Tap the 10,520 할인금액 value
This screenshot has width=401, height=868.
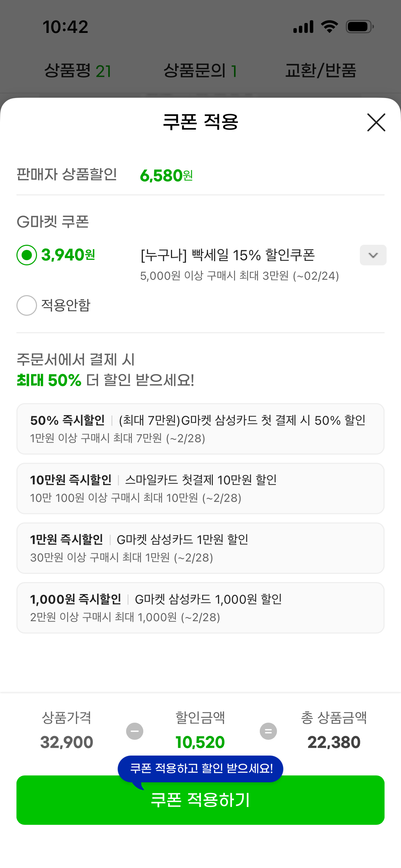click(x=200, y=742)
